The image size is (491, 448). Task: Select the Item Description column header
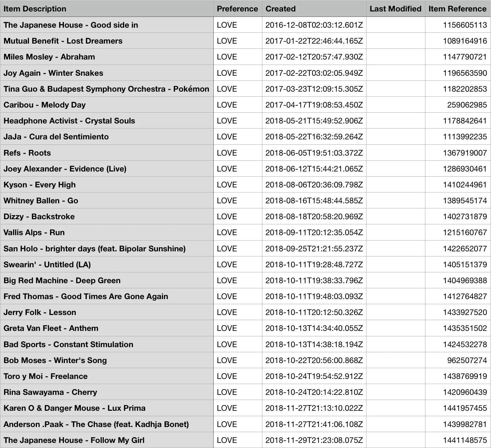[107, 9]
